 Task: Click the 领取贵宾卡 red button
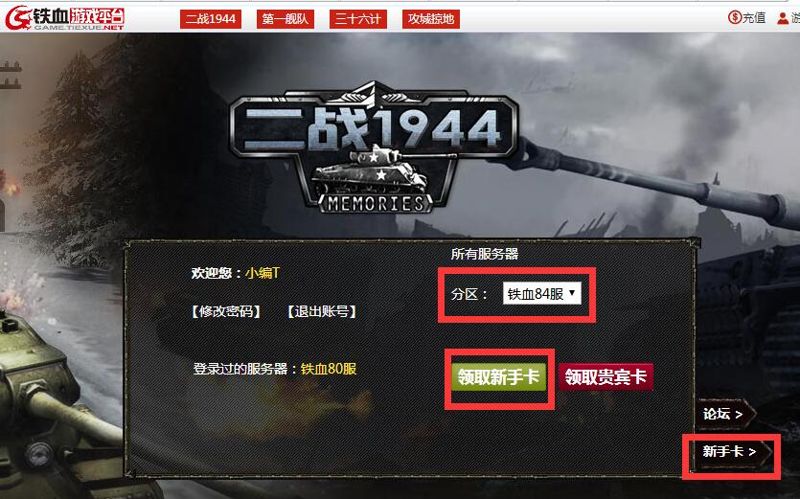click(x=606, y=377)
